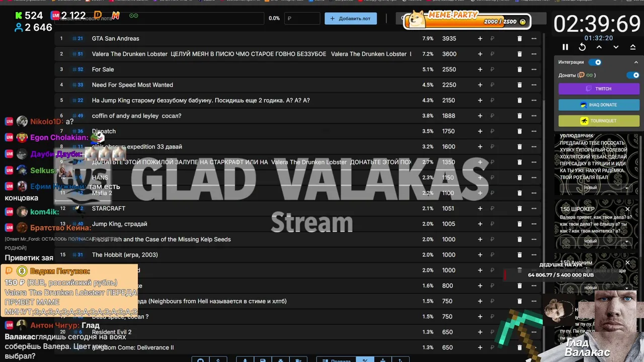The height and width of the screenshot is (362, 644).
Task: Add amount to The Hobbit lot
Action: point(480,255)
